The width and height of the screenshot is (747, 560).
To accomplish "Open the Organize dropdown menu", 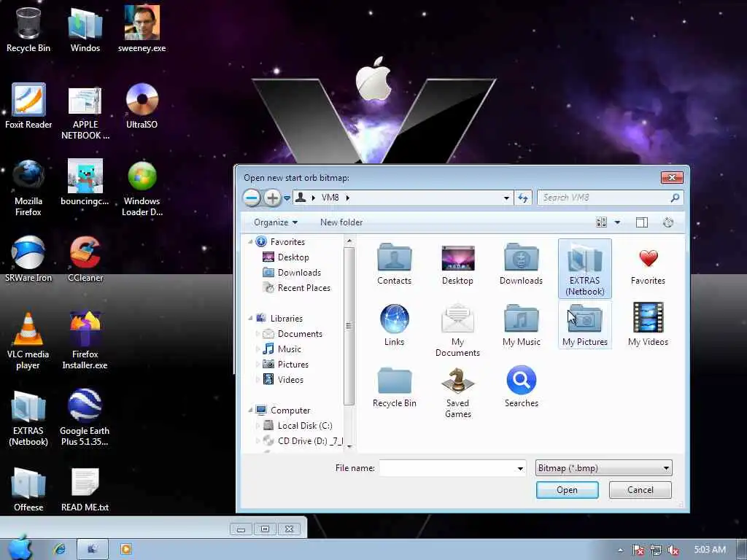I will click(x=275, y=222).
